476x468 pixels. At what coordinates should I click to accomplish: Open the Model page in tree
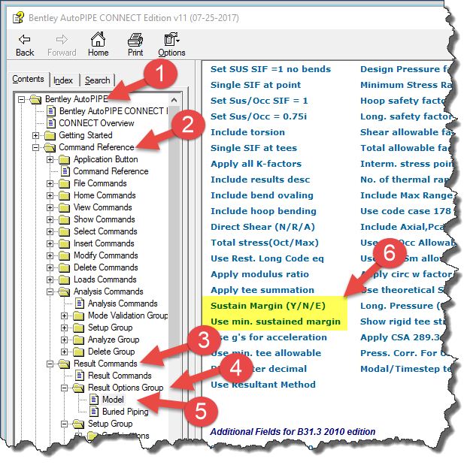(x=113, y=400)
